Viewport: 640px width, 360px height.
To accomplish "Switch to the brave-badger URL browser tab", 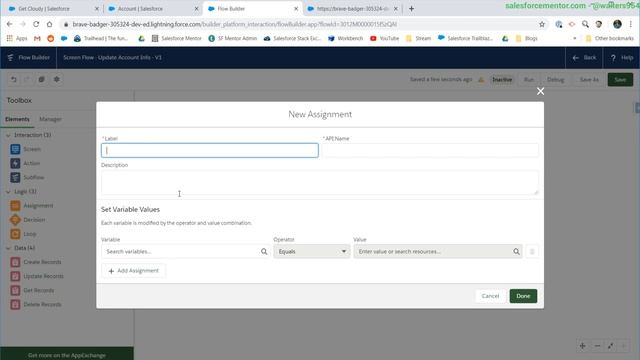I will (x=351, y=9).
